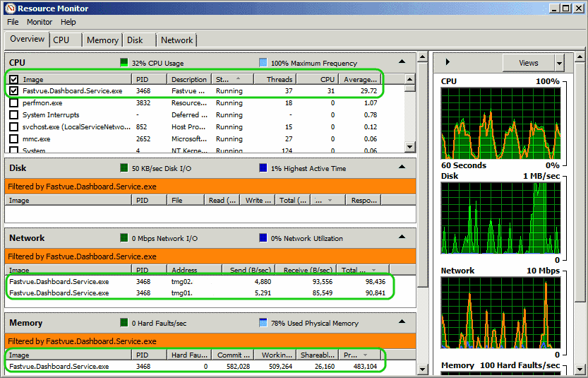Open the Views dropdown arrow
The width and height of the screenshot is (588, 378).
click(x=560, y=63)
